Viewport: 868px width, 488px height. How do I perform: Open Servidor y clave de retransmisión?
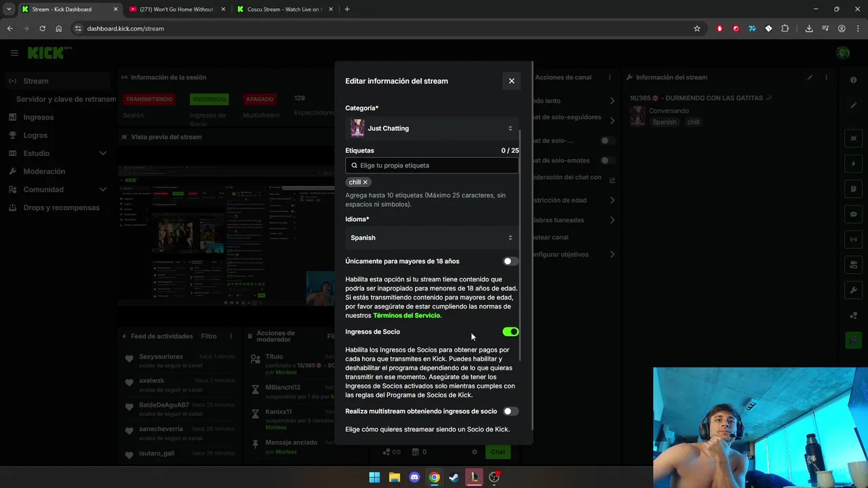tap(66, 99)
